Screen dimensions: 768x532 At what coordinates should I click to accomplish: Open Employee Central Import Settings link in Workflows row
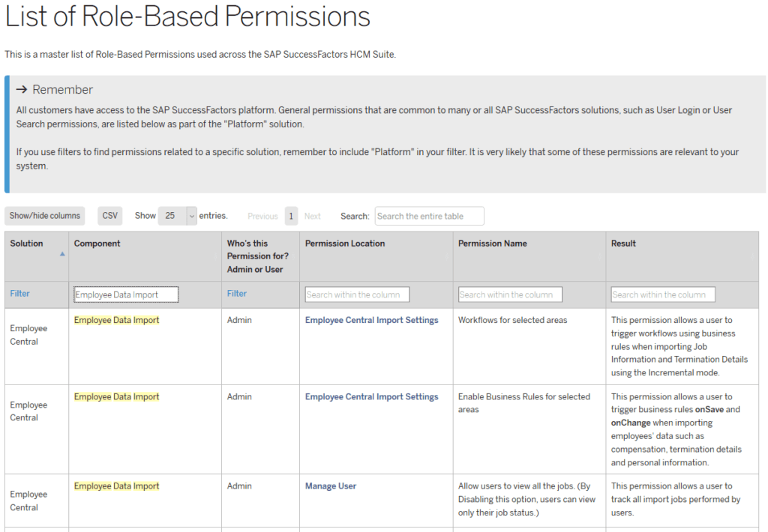tap(371, 320)
